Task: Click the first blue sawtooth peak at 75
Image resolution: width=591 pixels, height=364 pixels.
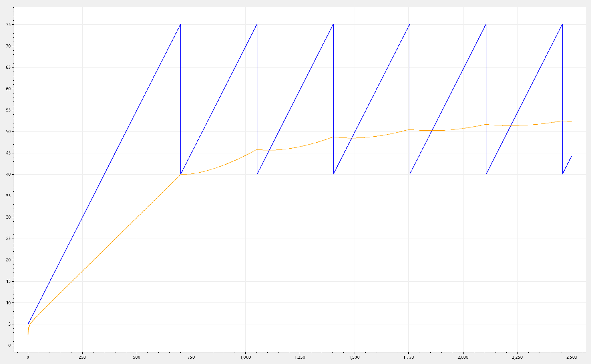Action: (x=180, y=25)
